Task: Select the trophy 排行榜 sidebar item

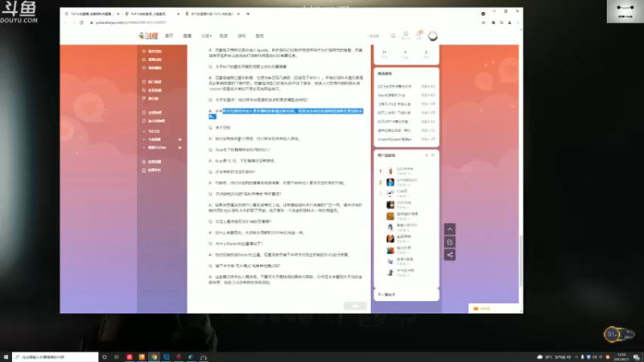Action: point(151,98)
